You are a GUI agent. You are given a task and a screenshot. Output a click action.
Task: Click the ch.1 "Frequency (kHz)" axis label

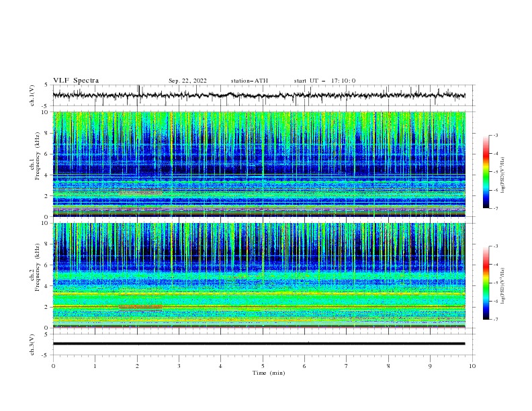click(x=38, y=156)
